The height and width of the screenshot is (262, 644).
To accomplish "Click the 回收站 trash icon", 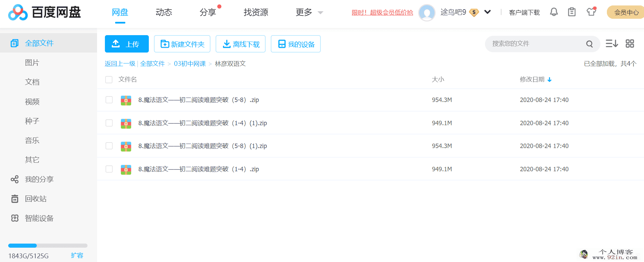I will click(15, 199).
